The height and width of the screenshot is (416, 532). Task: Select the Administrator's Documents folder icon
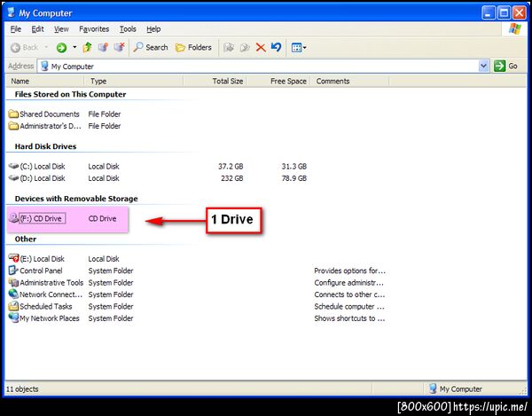tap(13, 126)
